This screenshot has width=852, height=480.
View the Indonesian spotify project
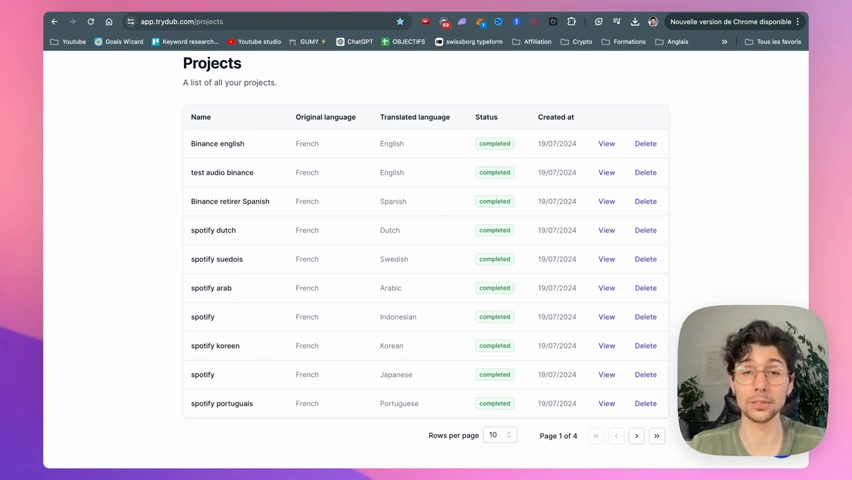606,316
